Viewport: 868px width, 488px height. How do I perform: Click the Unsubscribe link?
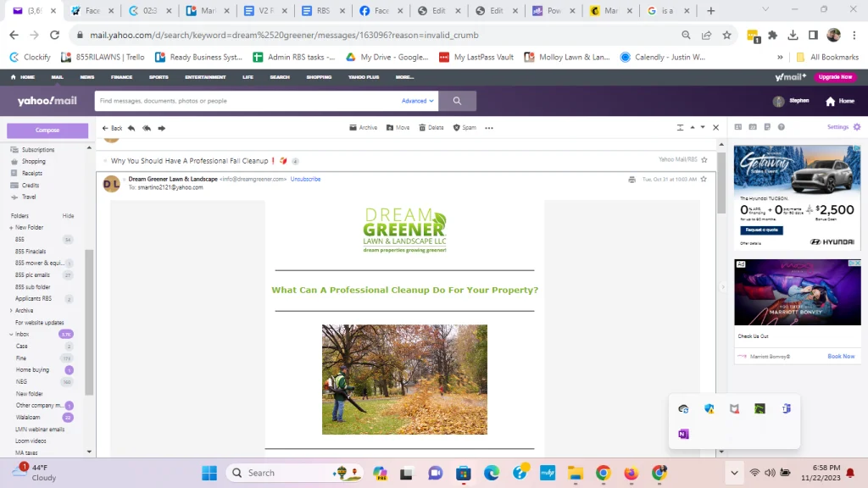[x=305, y=180]
